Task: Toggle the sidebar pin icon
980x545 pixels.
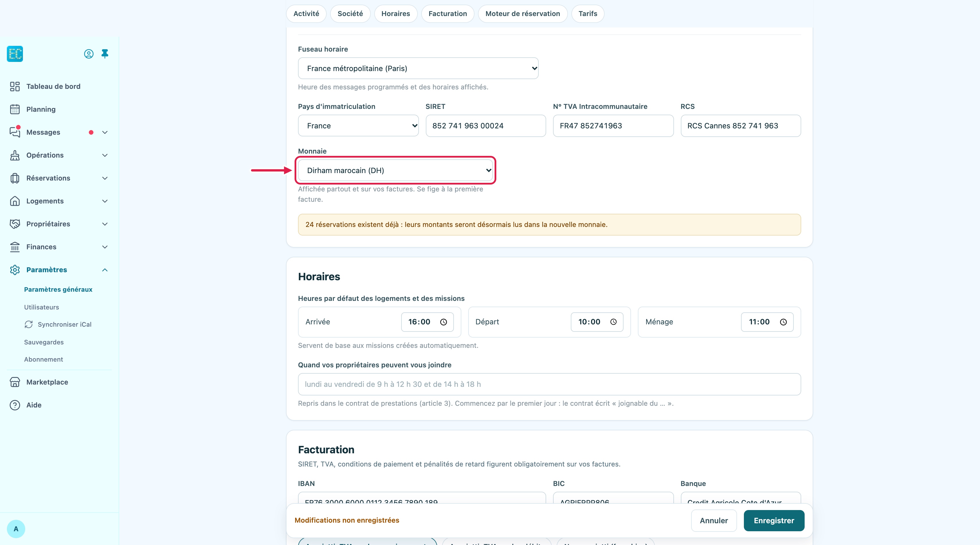Action: pyautogui.click(x=105, y=54)
